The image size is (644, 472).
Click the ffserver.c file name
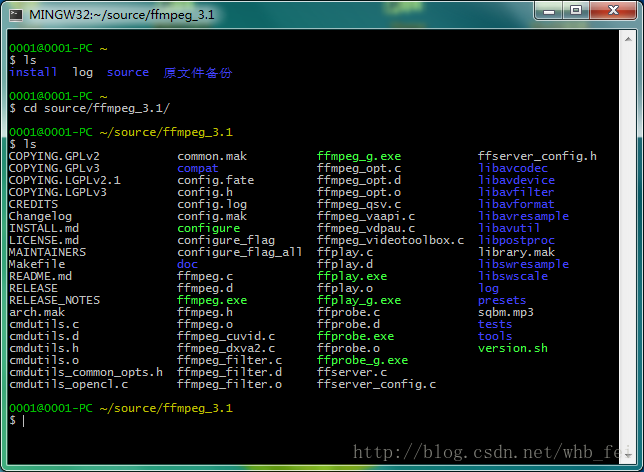pos(352,372)
